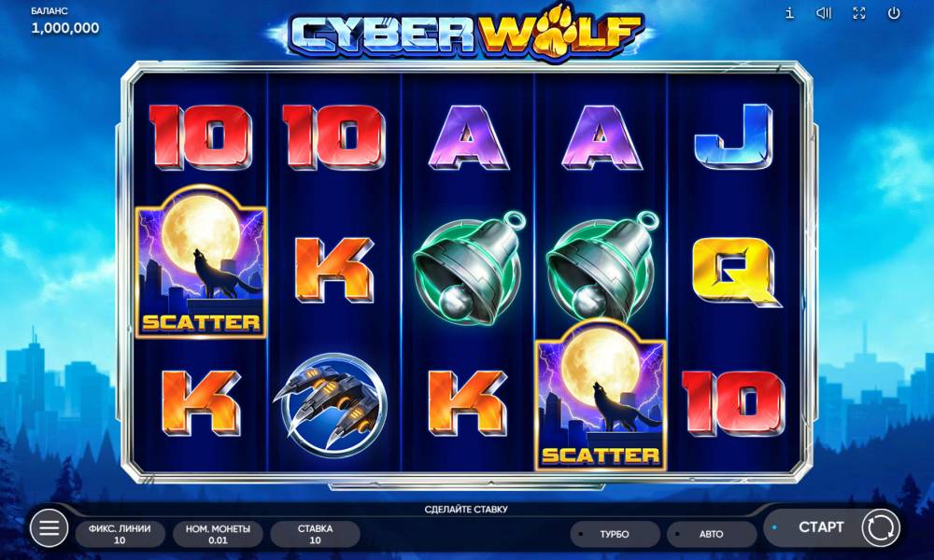Screen dimensions: 934x560
Task: Open the СТАВКА bet selector
Action: [x=315, y=534]
